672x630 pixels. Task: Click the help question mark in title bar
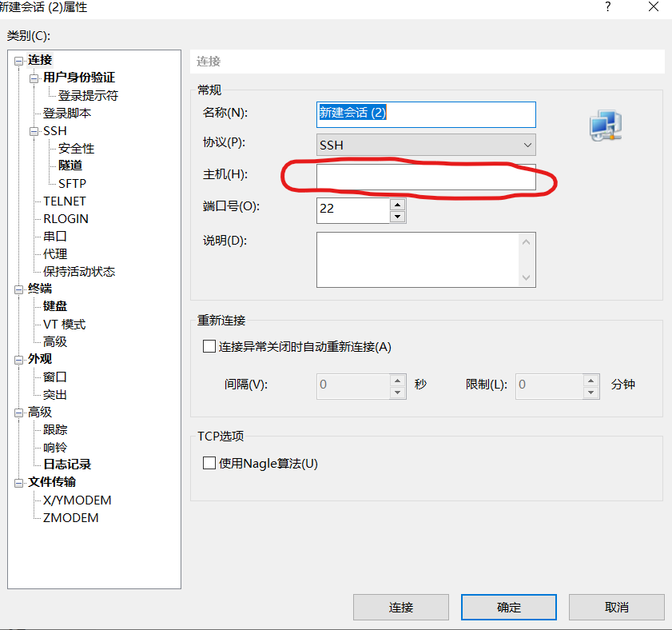click(x=607, y=7)
